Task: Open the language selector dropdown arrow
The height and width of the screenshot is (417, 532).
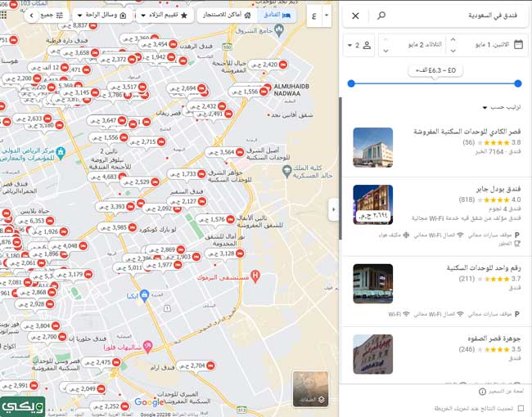Action: click(327, 16)
